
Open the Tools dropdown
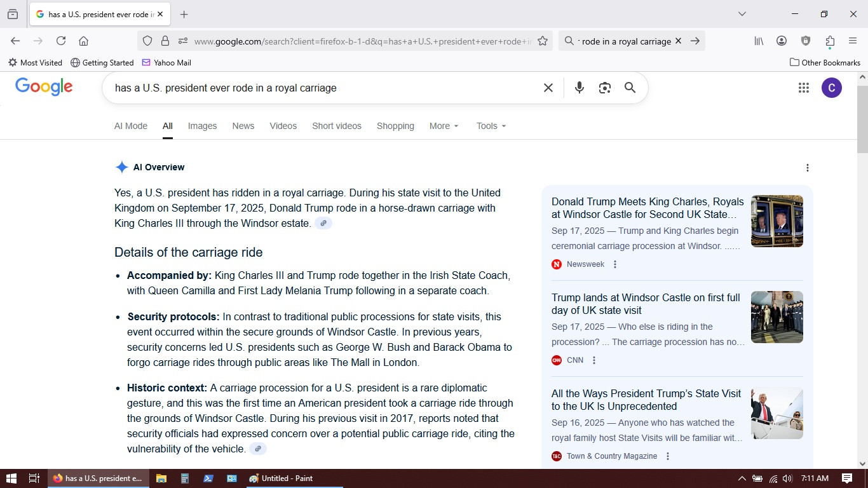[491, 126]
